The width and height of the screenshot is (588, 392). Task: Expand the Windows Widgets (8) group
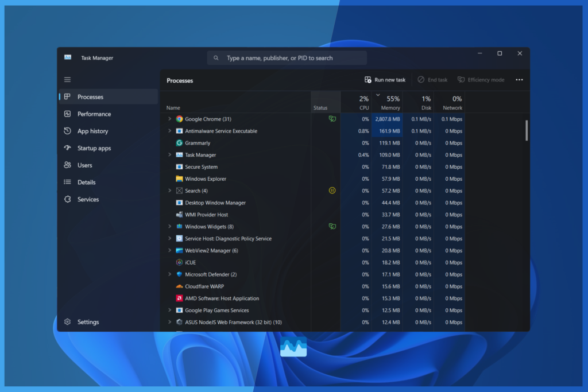(x=169, y=226)
